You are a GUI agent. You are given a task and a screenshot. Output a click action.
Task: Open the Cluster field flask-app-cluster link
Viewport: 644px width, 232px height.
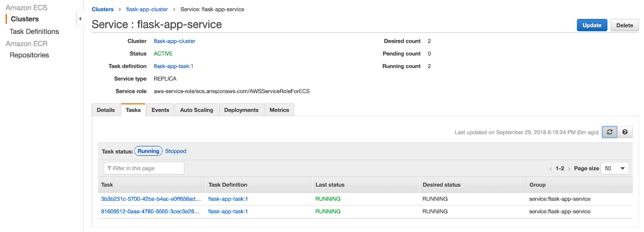(x=175, y=41)
